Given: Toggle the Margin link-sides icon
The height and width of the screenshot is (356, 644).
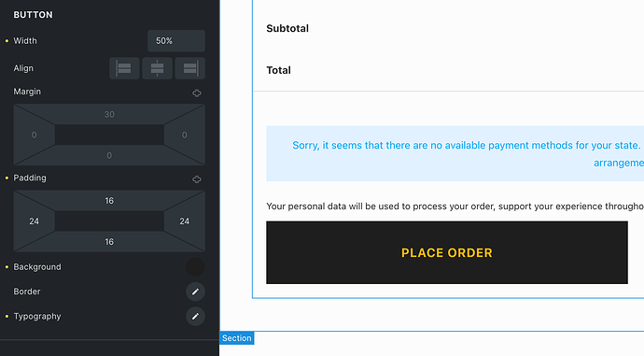Looking at the screenshot, I should click(x=197, y=93).
